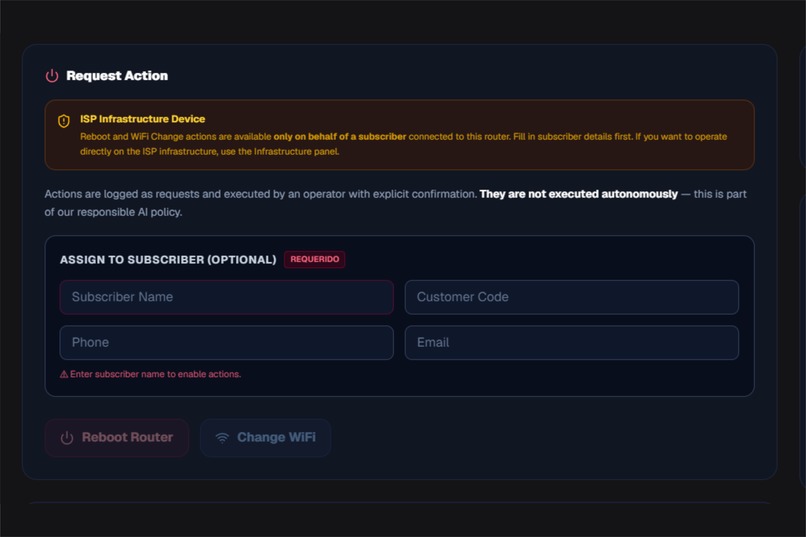The height and width of the screenshot is (537, 806).
Task: Click the power icon beside Request Action
Action: pyautogui.click(x=52, y=76)
